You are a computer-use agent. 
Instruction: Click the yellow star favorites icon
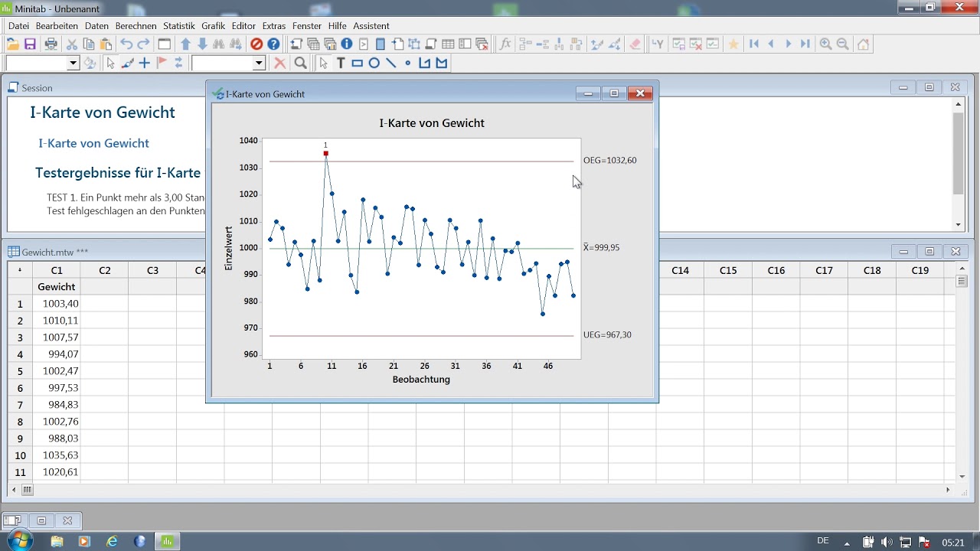click(733, 44)
